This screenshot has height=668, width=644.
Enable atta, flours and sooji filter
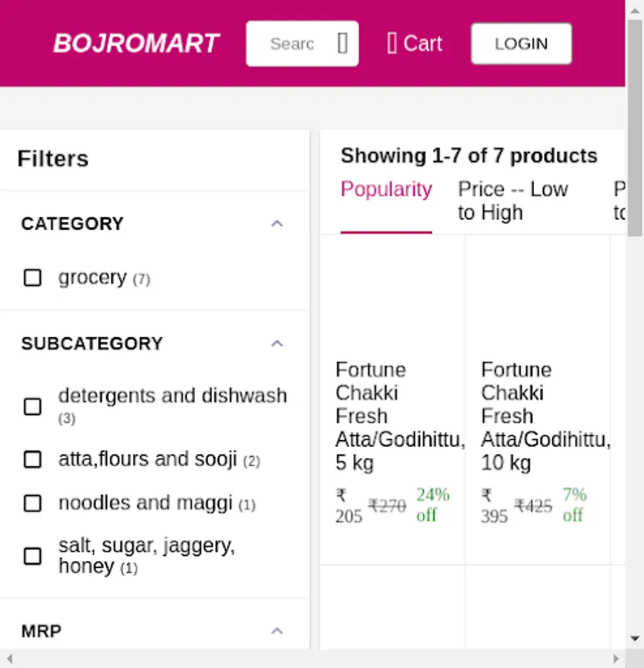click(x=33, y=459)
